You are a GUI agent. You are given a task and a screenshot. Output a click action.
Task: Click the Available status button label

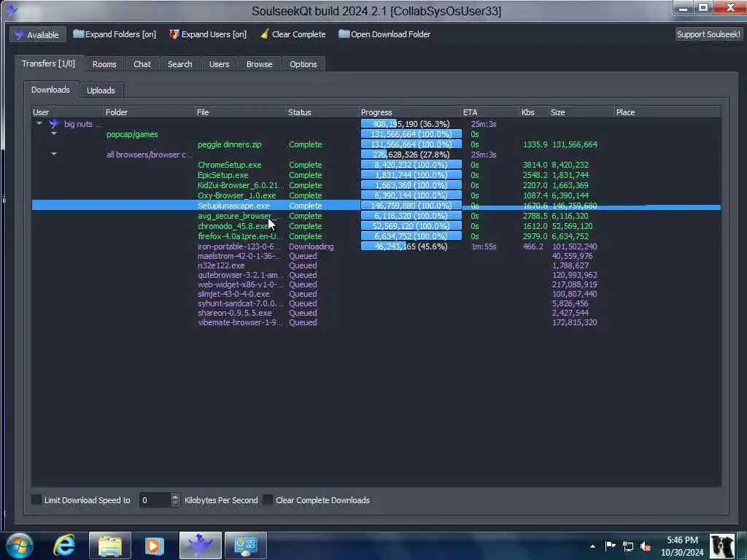click(x=43, y=35)
